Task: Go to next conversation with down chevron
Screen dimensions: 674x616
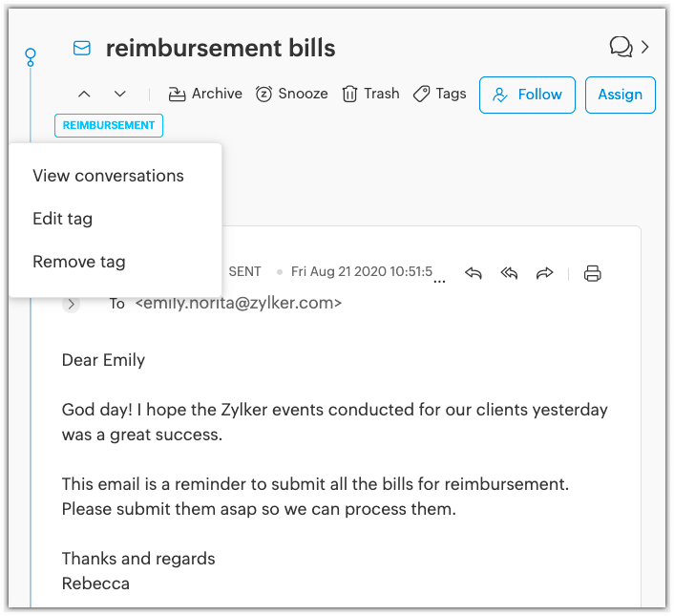Action: pos(120,94)
